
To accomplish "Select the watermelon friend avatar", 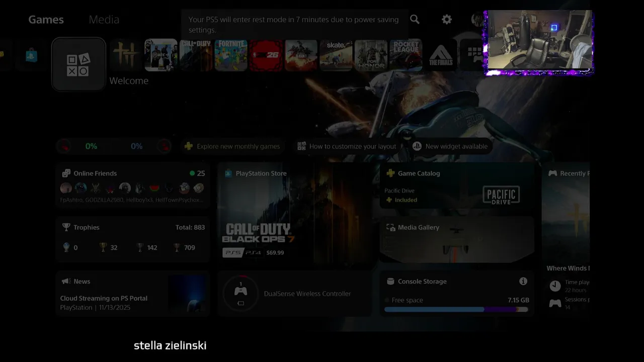I will pyautogui.click(x=154, y=188).
